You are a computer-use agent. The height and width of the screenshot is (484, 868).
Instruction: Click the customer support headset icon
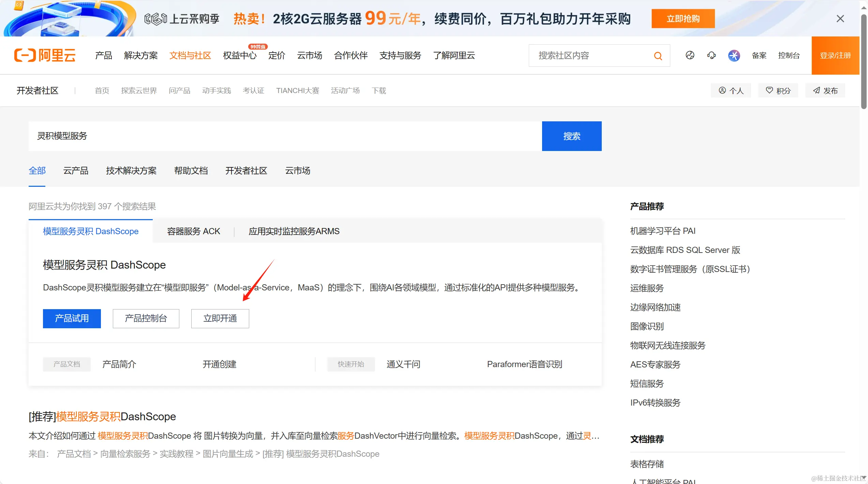click(711, 55)
